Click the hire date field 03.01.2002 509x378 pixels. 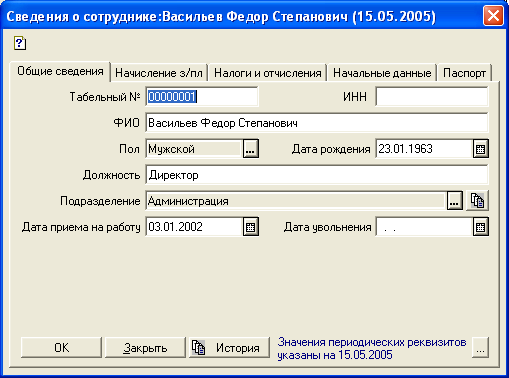(194, 227)
